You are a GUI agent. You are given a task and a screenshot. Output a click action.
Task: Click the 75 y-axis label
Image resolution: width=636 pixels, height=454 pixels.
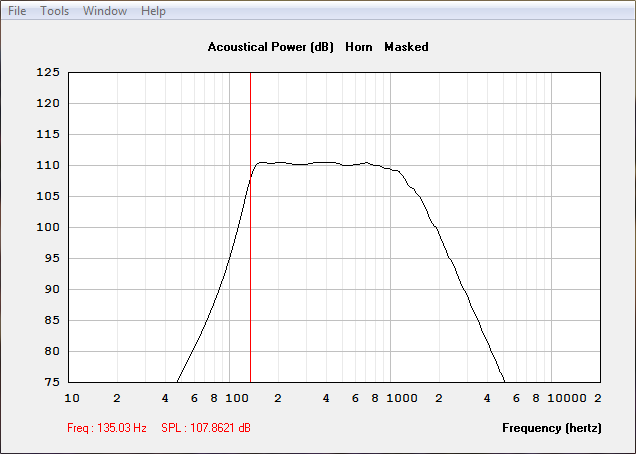click(x=52, y=382)
